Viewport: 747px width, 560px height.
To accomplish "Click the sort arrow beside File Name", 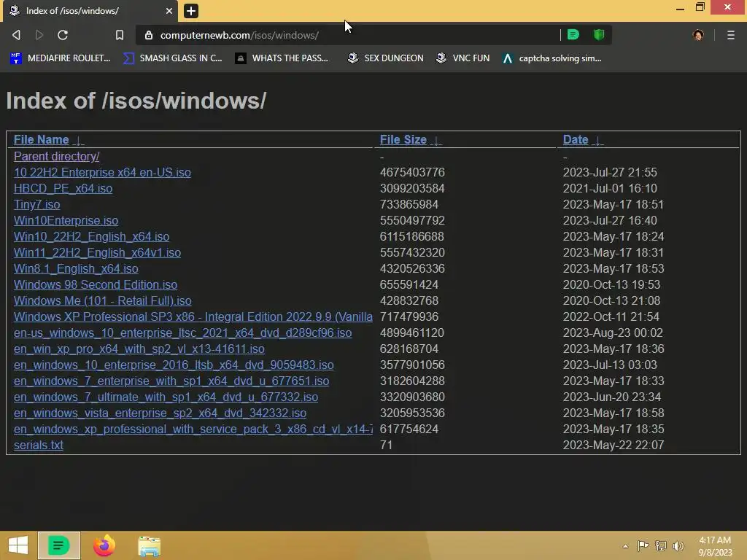I will tap(80, 141).
